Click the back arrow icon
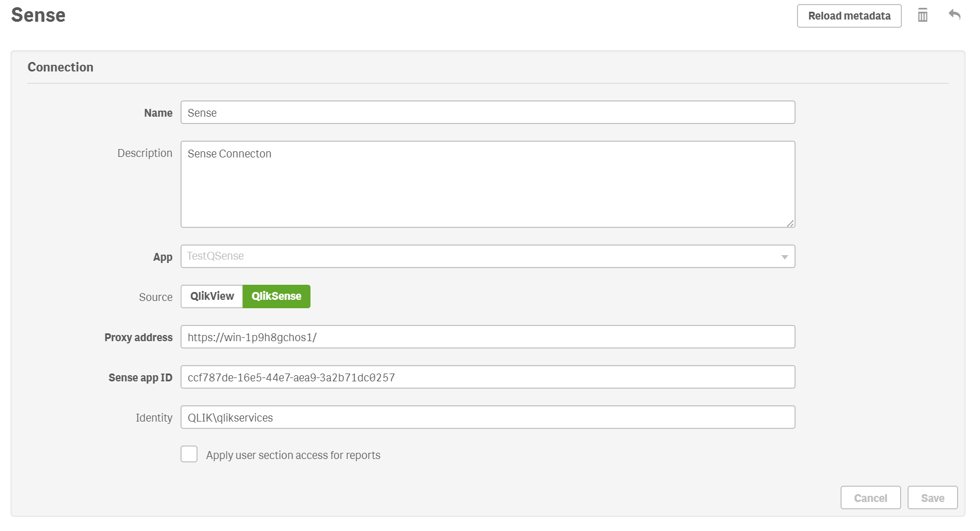The width and height of the screenshot is (980, 531). tap(954, 15)
